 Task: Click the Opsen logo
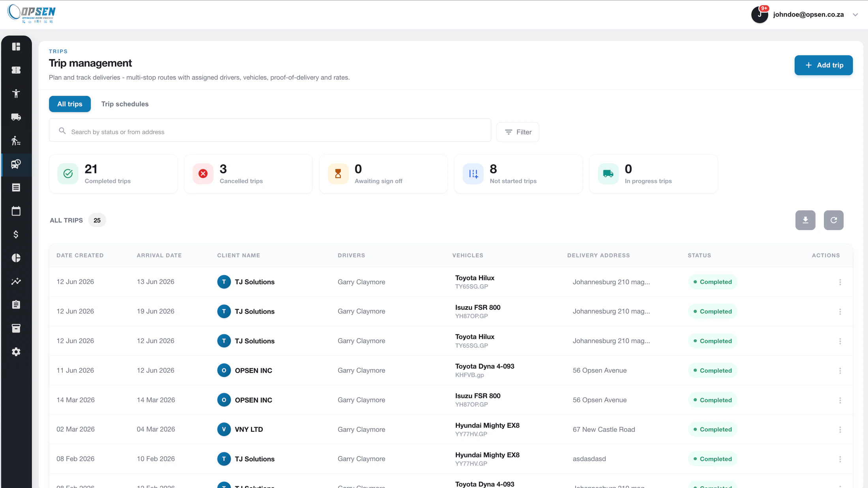pos(32,14)
